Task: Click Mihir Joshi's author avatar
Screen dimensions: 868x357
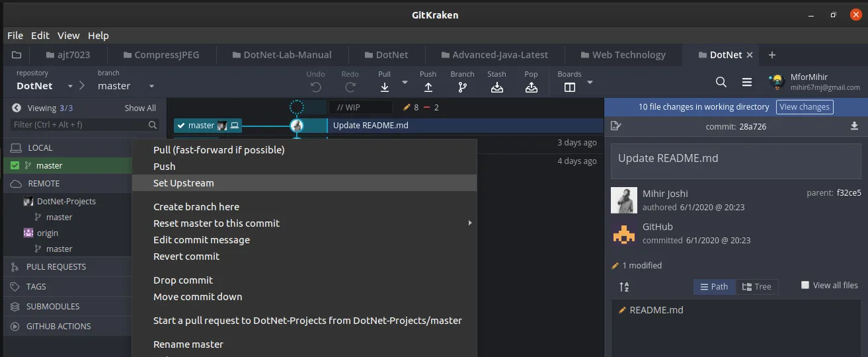Action: point(623,200)
